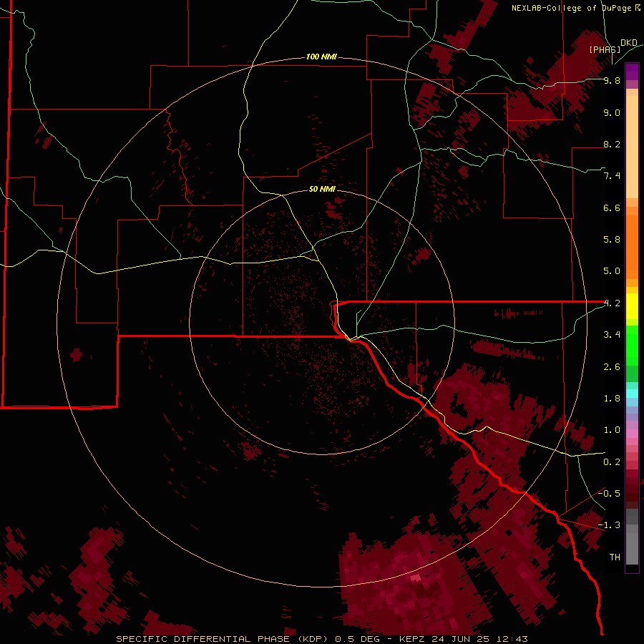Click the 7.4 value on the color scale

point(612,176)
